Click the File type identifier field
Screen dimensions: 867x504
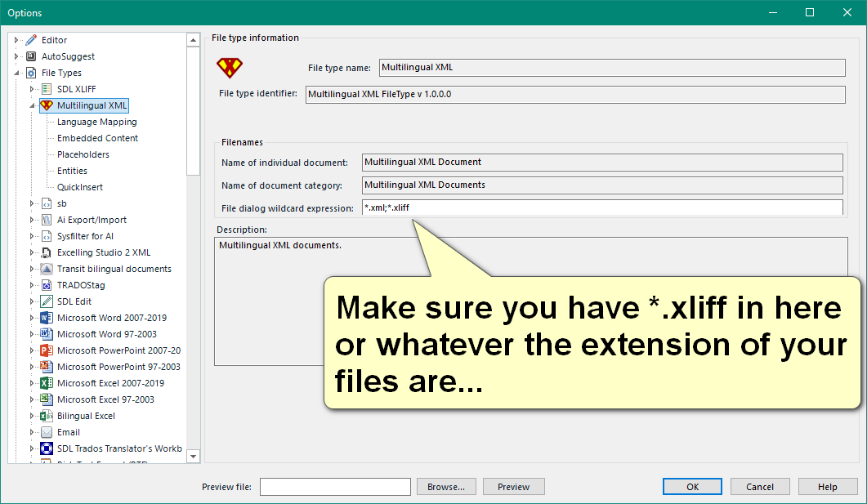pyautogui.click(x=575, y=95)
